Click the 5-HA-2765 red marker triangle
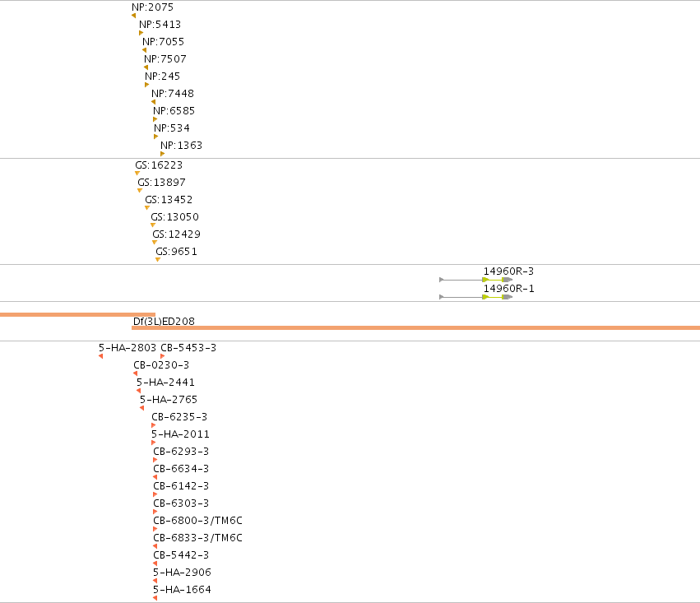The height and width of the screenshot is (603, 700). [141, 408]
